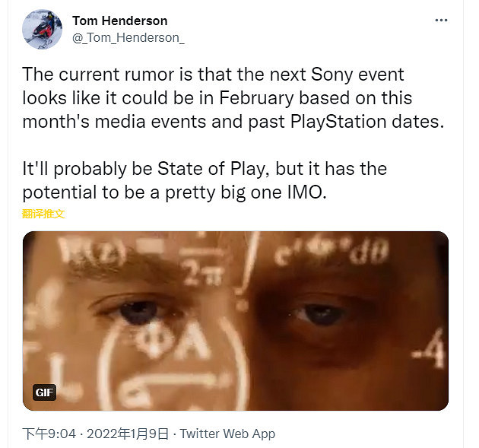Click the right eye in the GIF
This screenshot has height=448, width=479.
coord(322,314)
